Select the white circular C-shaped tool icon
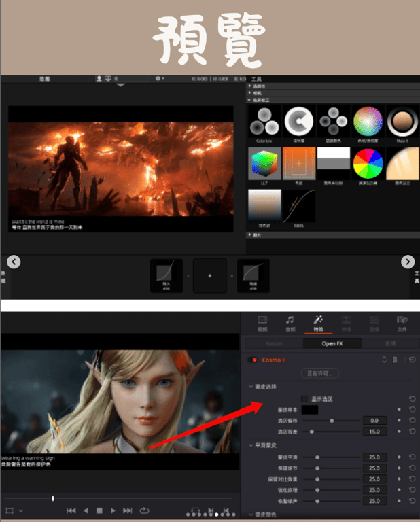Image resolution: width=420 pixels, height=522 pixels. click(x=299, y=121)
